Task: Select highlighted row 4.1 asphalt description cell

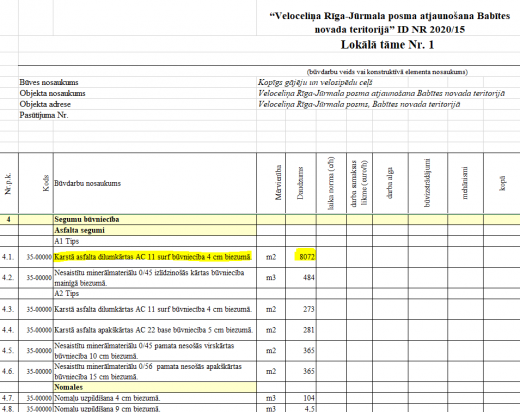Action: [155, 257]
